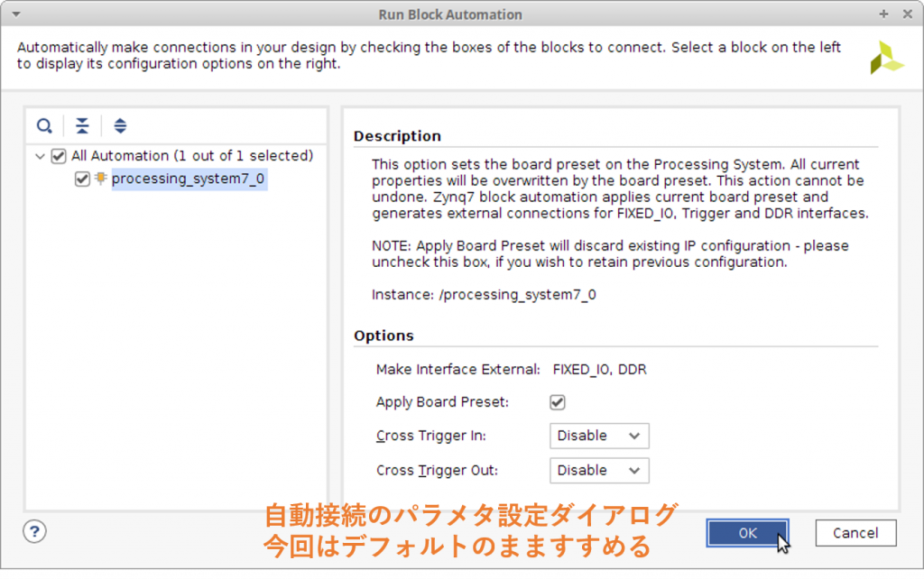Toggle All Automation checkbox
This screenshot has height=579, width=924.
point(59,156)
